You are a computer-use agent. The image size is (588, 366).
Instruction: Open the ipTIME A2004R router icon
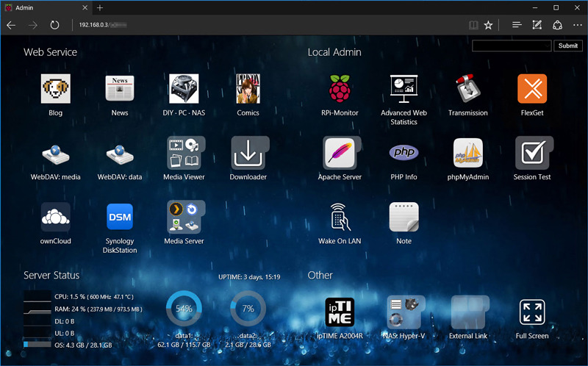tap(340, 312)
